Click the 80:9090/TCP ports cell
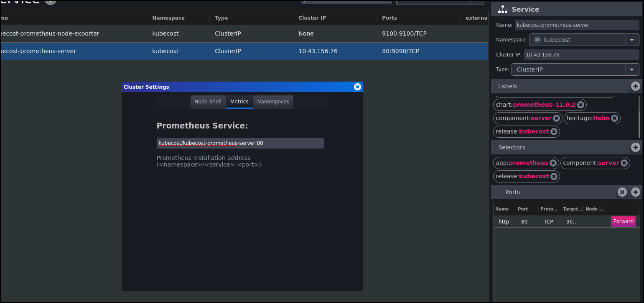The image size is (644, 303). [400, 51]
